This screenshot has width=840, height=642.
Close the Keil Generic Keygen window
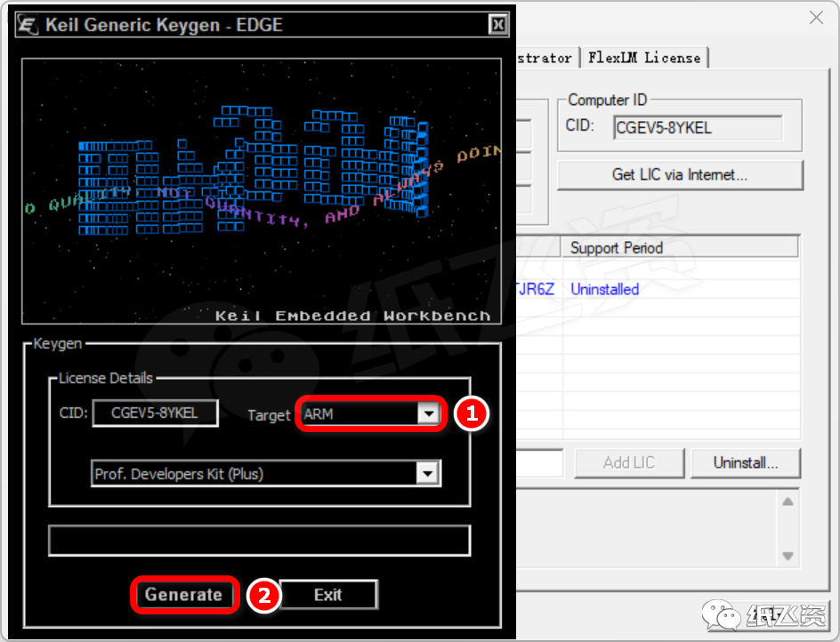point(498,25)
